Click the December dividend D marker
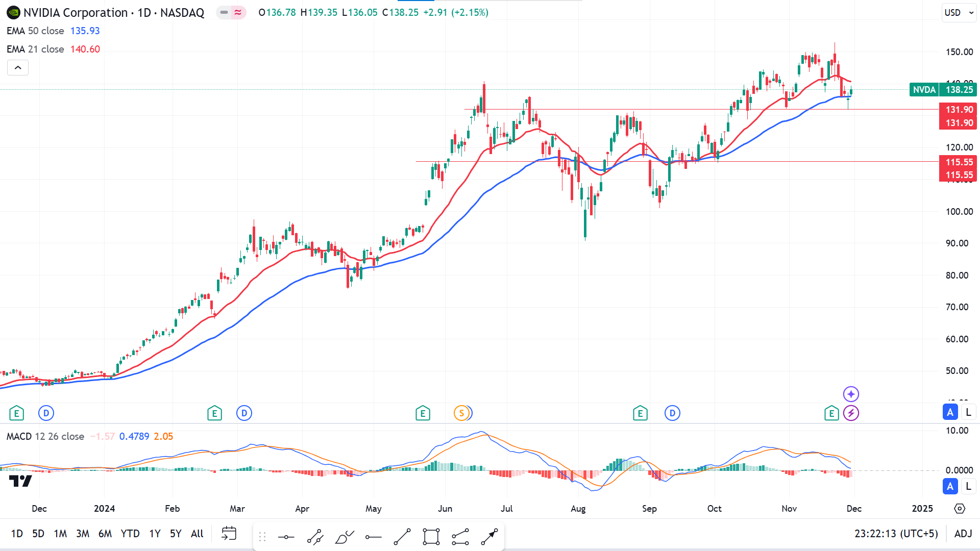Viewport: 980px width, 551px height. pos(46,413)
